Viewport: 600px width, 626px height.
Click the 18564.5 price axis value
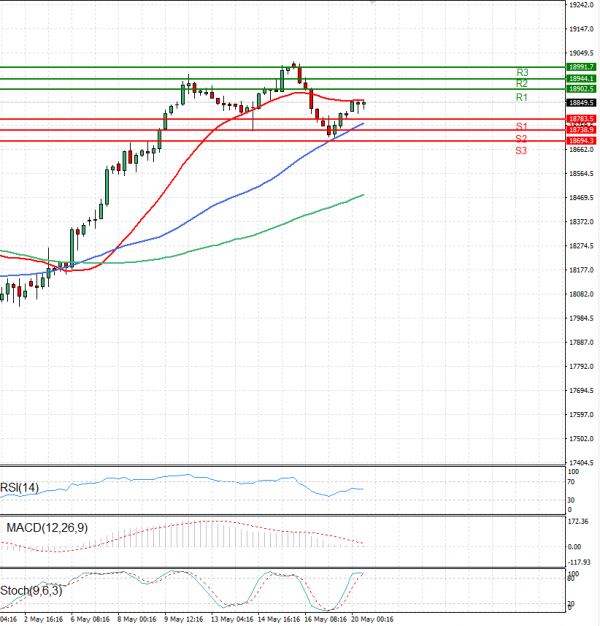point(581,174)
